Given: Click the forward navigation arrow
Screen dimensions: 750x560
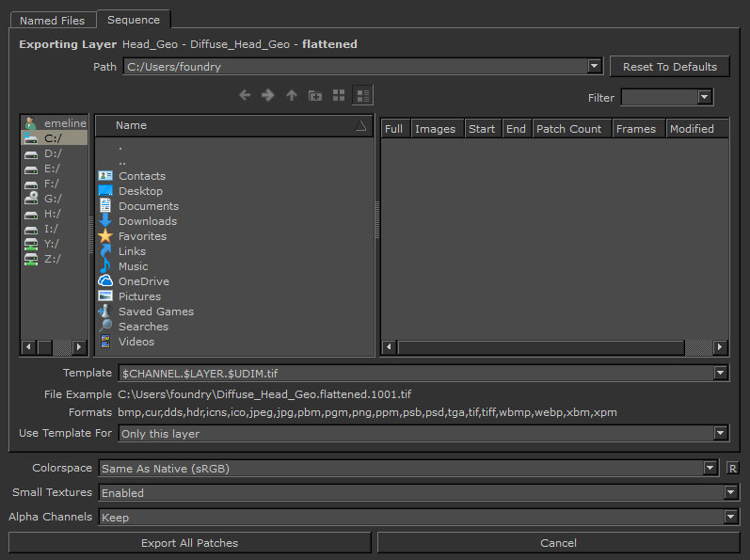Looking at the screenshot, I should click(x=268, y=95).
